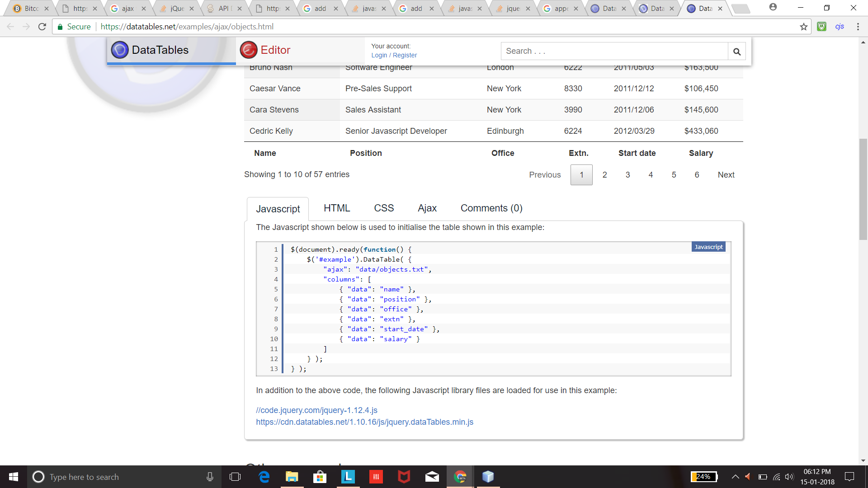Click the Wi-Fi network tray icon

tap(777, 477)
